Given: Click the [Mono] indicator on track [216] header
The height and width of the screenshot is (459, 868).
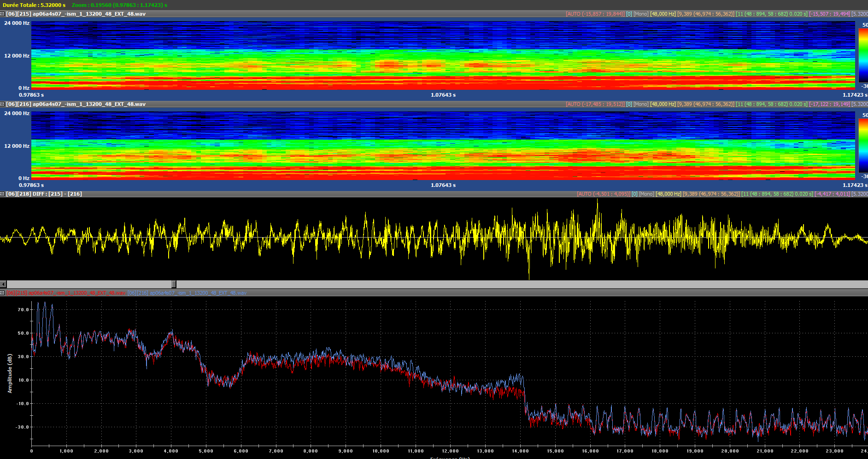Looking at the screenshot, I should pyautogui.click(x=641, y=104).
